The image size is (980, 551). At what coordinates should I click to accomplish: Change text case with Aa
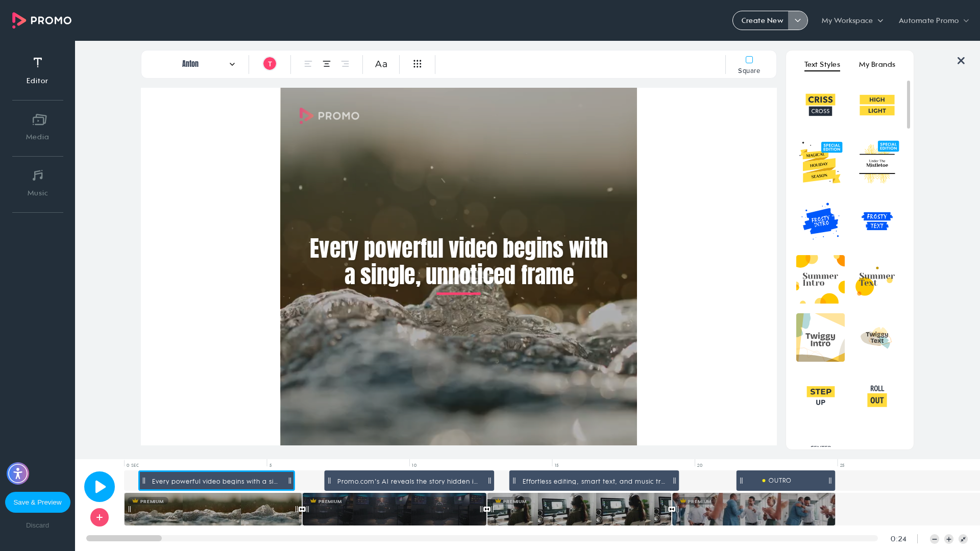(381, 64)
